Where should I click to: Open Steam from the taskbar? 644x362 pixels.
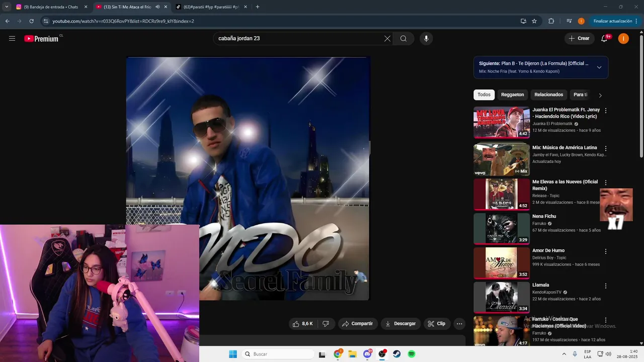click(x=397, y=354)
